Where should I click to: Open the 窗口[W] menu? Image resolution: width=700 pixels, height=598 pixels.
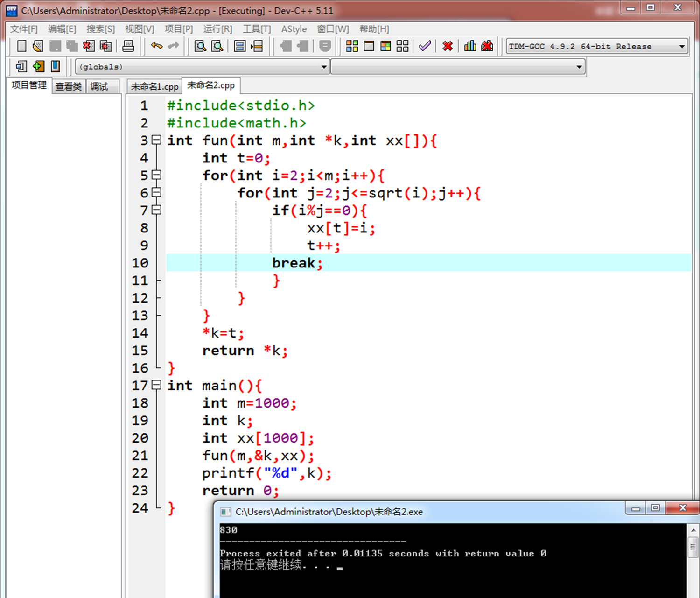coord(333,29)
